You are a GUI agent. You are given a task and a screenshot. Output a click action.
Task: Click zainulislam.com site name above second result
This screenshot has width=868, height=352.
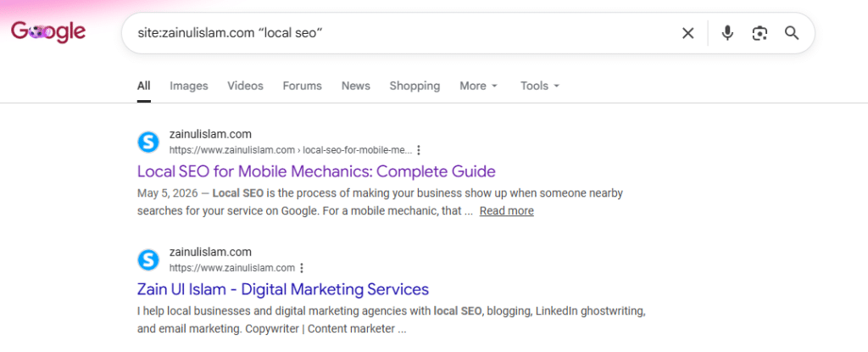(210, 252)
